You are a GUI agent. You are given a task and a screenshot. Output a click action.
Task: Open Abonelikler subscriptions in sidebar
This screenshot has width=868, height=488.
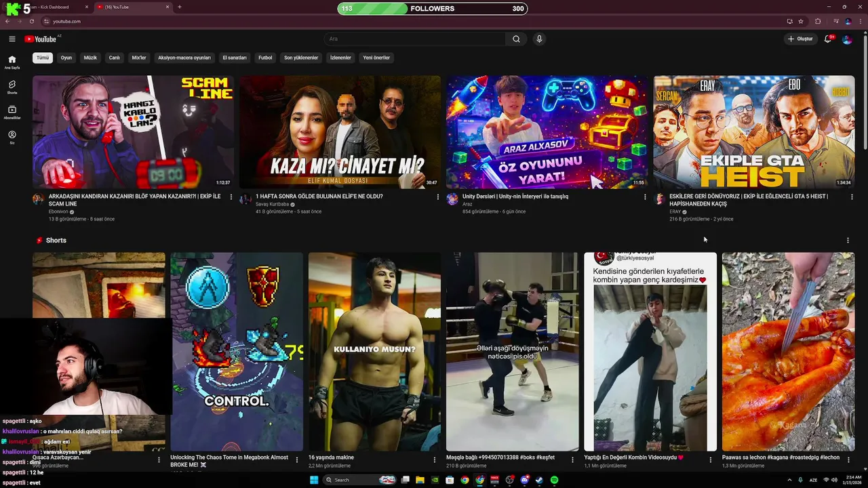12,113
